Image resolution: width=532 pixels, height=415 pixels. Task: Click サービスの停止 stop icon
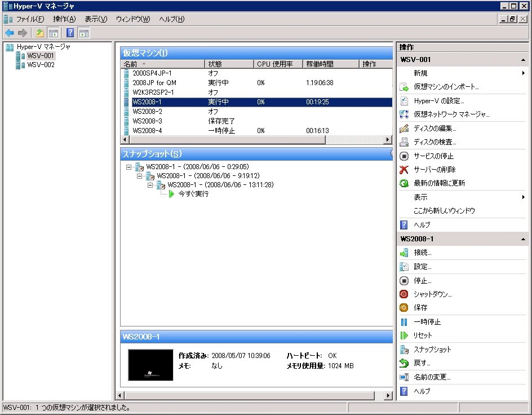click(404, 156)
